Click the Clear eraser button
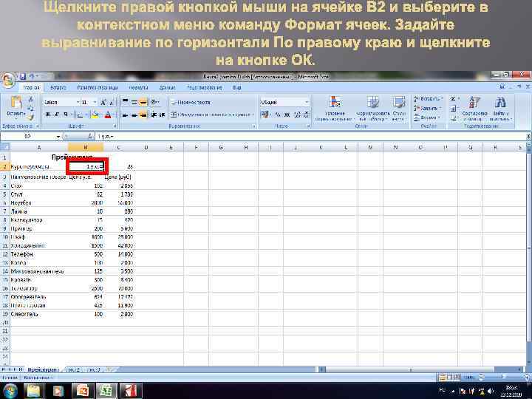This screenshot has width=532, height=399. pyautogui.click(x=454, y=117)
